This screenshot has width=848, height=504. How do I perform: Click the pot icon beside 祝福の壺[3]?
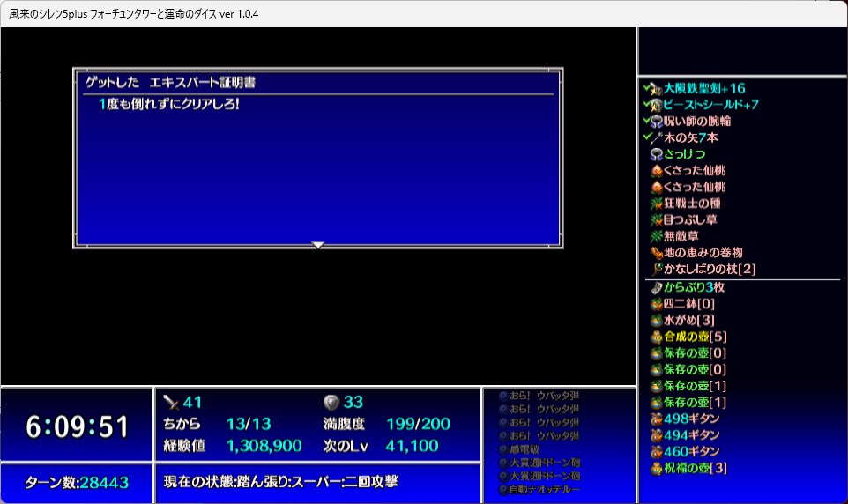[x=656, y=468]
